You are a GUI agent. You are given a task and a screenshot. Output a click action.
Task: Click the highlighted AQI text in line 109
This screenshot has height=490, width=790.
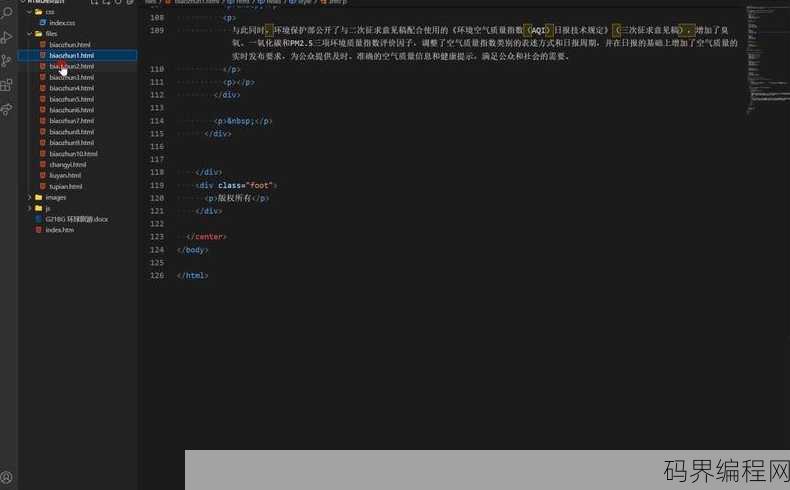coord(538,30)
